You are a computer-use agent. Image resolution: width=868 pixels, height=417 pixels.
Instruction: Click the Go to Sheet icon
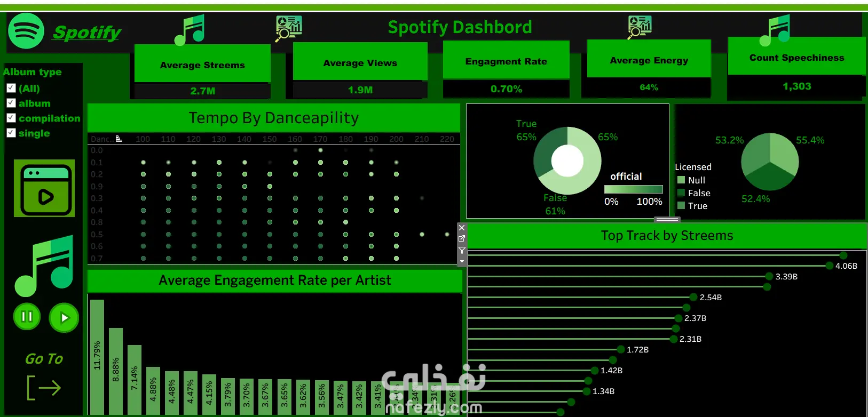[462, 238]
